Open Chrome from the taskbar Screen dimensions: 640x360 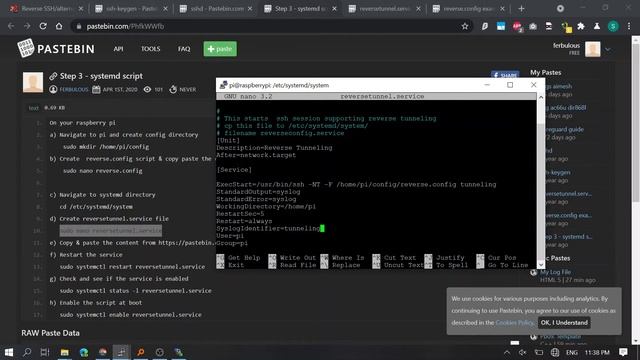tap(102, 352)
